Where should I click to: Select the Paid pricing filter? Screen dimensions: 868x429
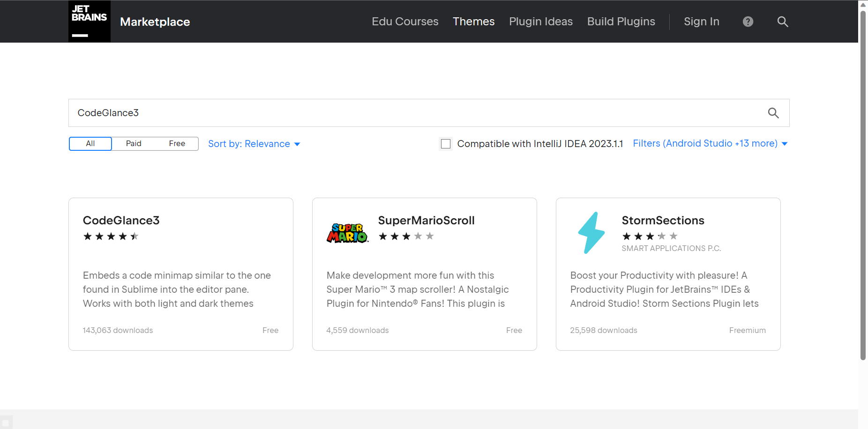coord(134,144)
